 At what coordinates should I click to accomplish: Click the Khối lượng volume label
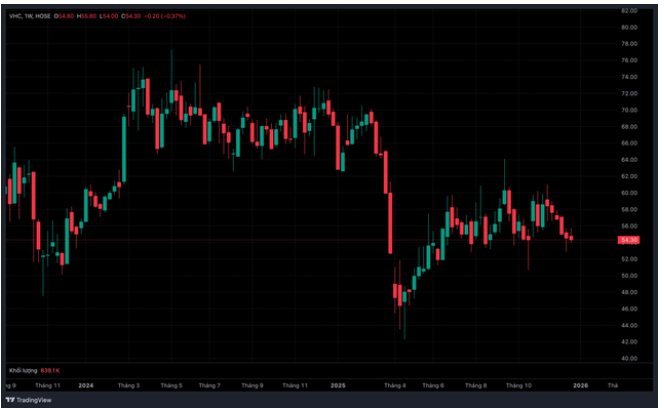[x=23, y=371]
